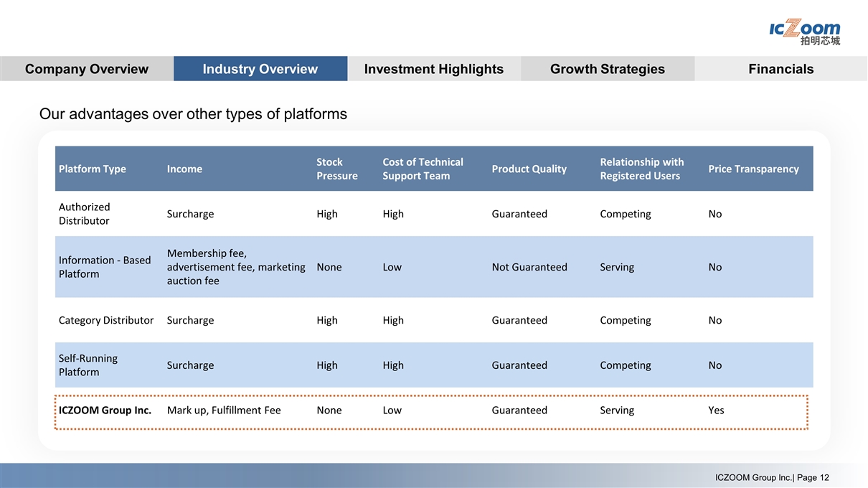Screen dimensions: 868x488
Task: Click the ICZOOM logo in top corner
Action: [x=804, y=32]
